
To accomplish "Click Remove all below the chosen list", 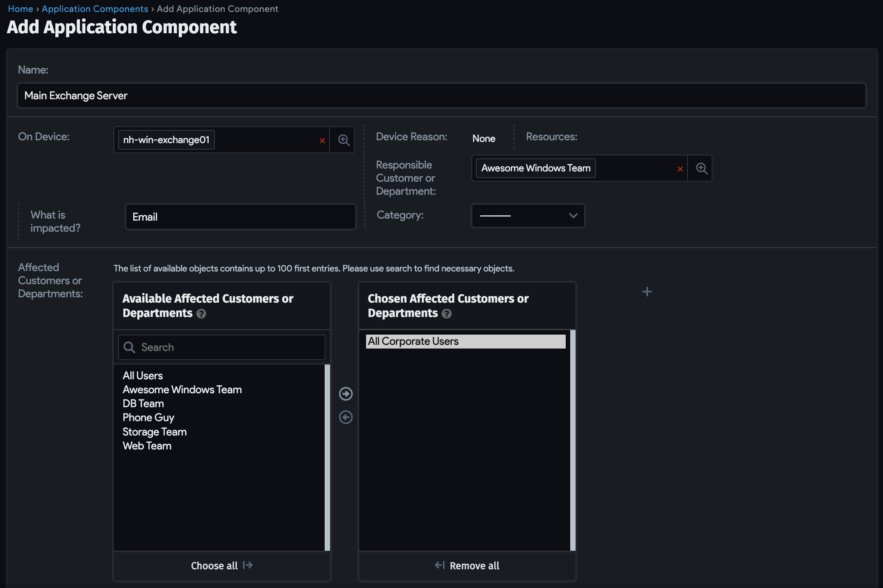I will coord(467,565).
